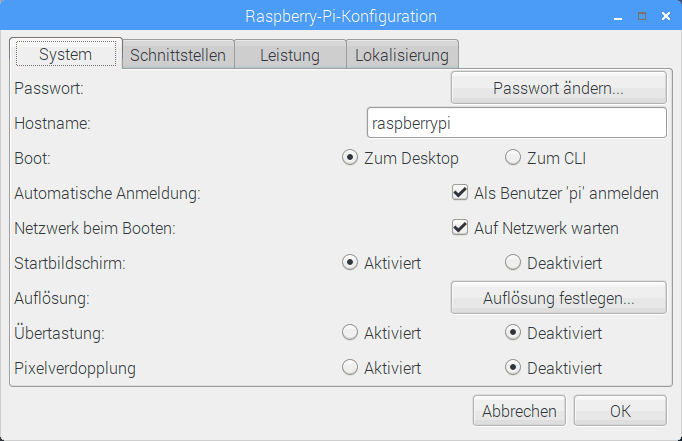Uncheck Auf Netzwerk warten
The width and height of the screenshot is (682, 441).
tap(460, 228)
